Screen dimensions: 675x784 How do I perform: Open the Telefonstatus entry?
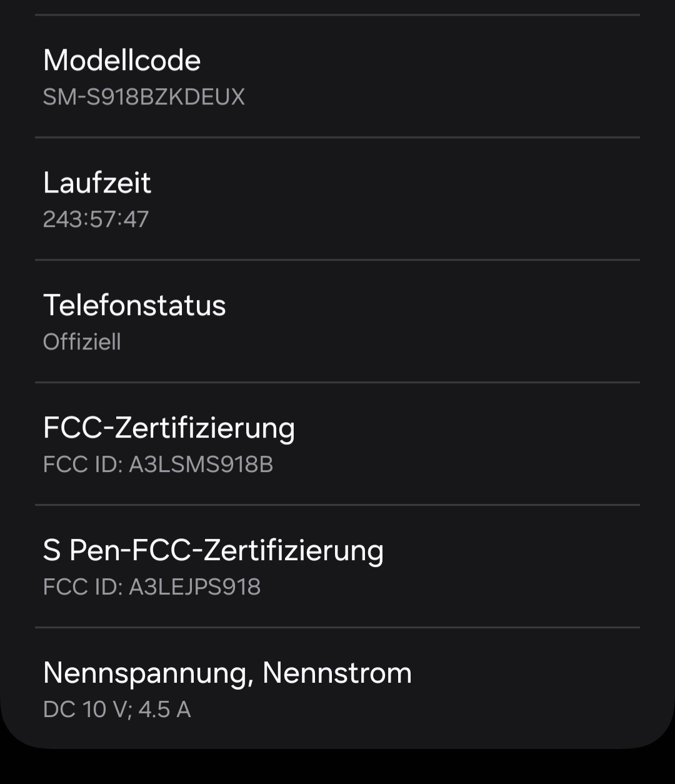click(337, 321)
